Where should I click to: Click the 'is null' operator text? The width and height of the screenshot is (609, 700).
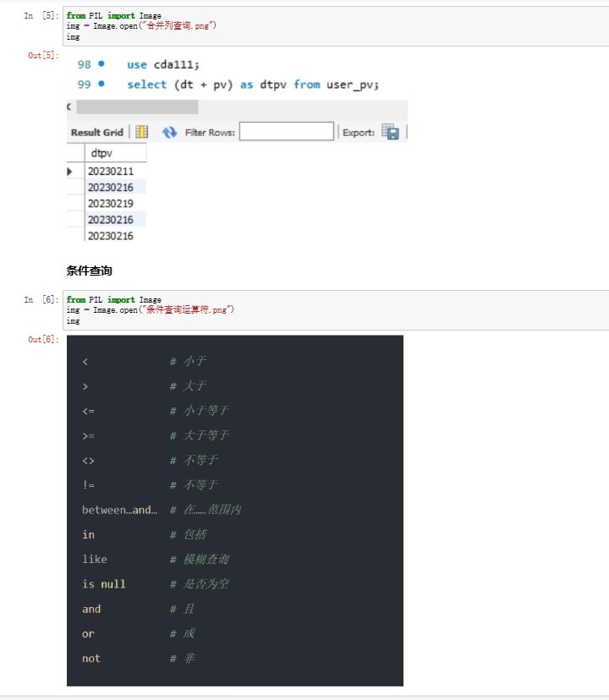[x=104, y=584]
